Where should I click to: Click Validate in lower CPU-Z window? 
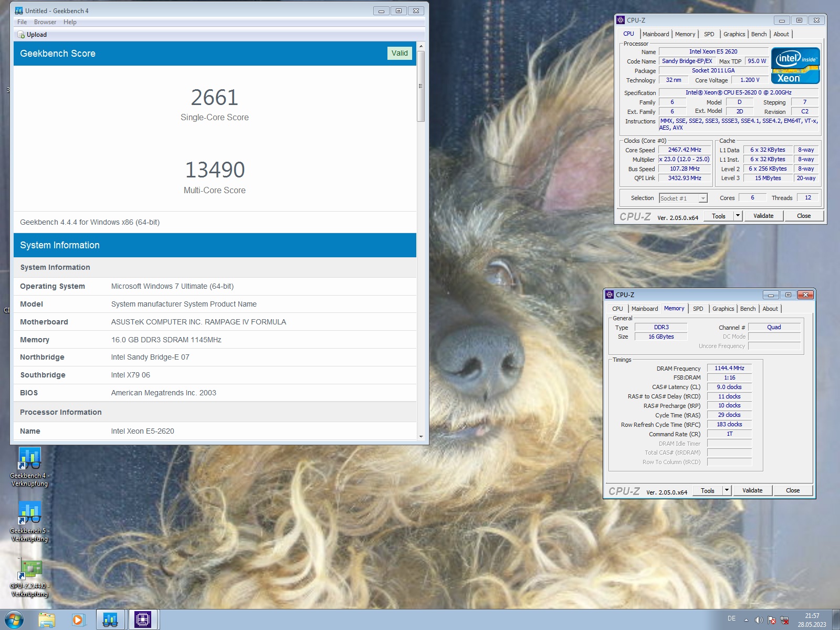coord(752,490)
